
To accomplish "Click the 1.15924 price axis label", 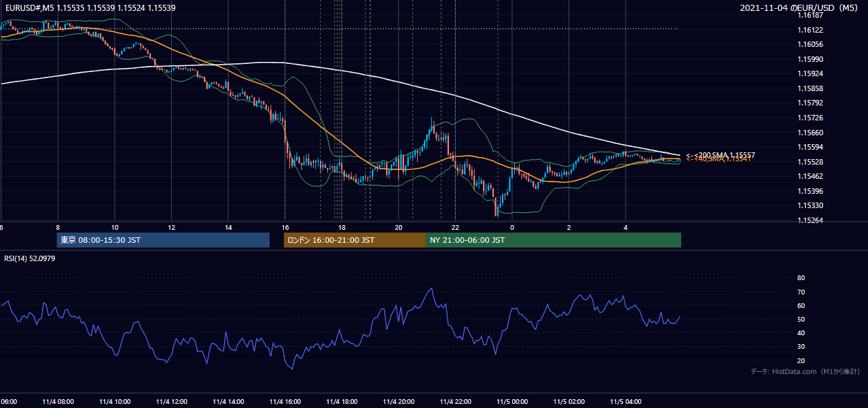I will 810,74.
